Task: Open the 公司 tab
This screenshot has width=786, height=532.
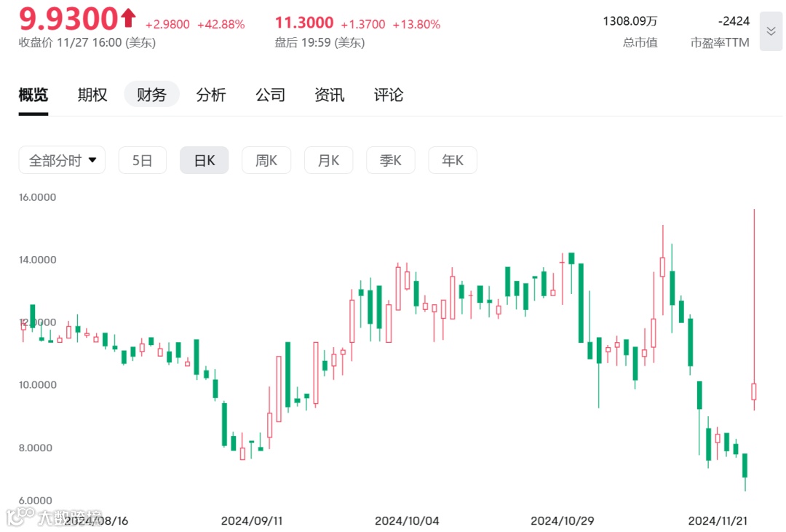Action: pos(270,95)
